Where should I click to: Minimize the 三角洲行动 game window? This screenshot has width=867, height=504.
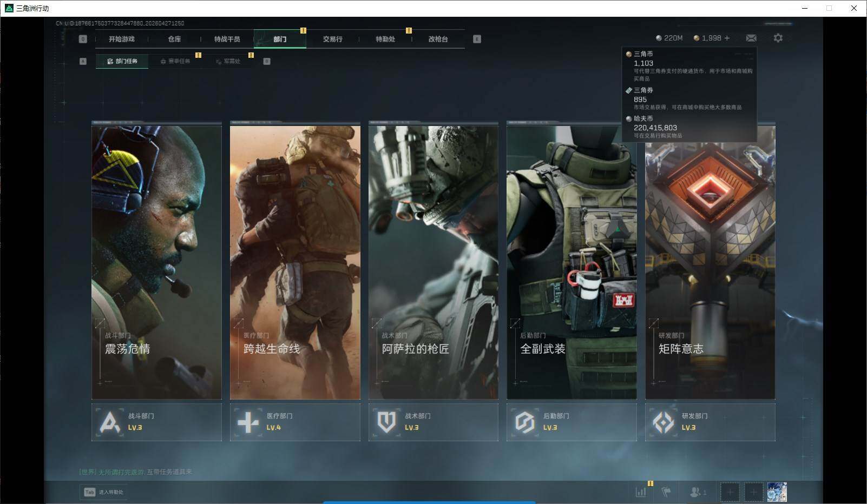(x=805, y=8)
